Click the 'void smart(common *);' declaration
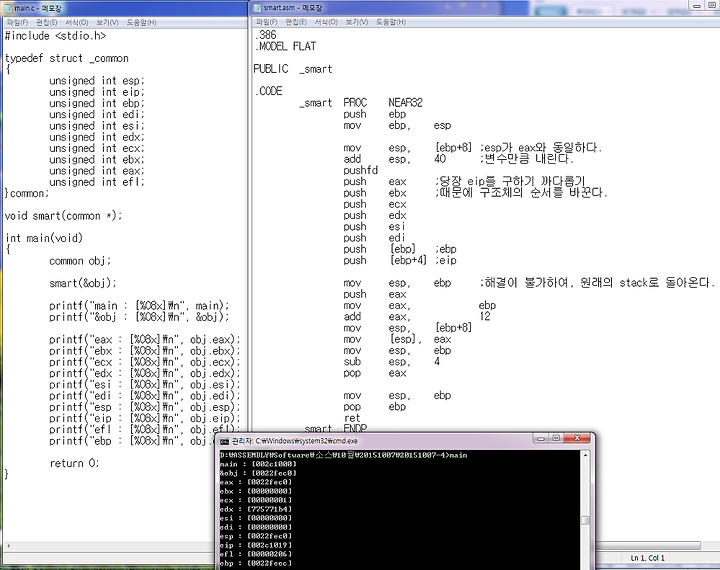Viewport: 720px width, 570px height. click(63, 216)
